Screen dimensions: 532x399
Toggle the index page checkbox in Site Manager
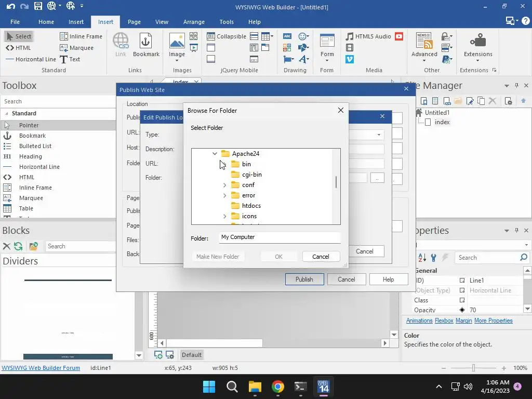click(428, 122)
